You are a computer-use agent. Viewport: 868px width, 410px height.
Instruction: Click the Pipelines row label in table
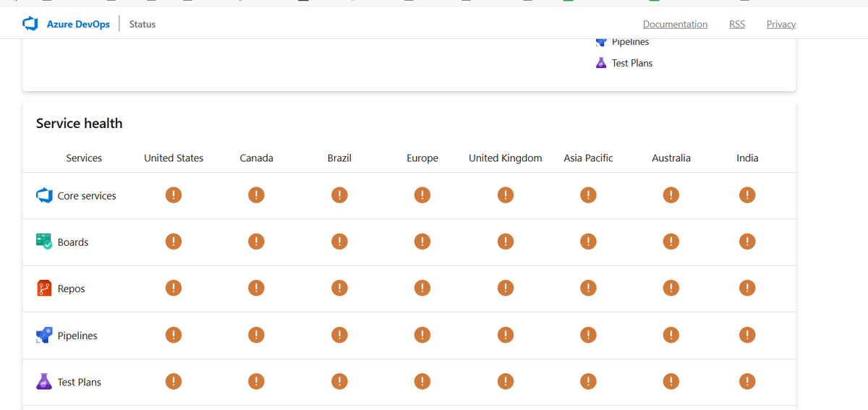coord(77,336)
